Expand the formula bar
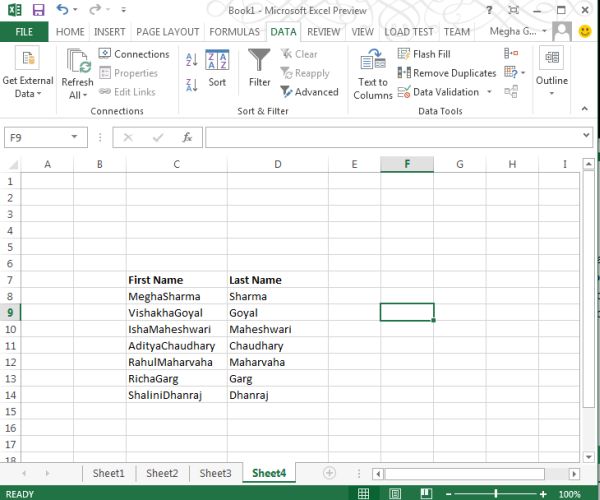The width and height of the screenshot is (600, 500). [585, 135]
